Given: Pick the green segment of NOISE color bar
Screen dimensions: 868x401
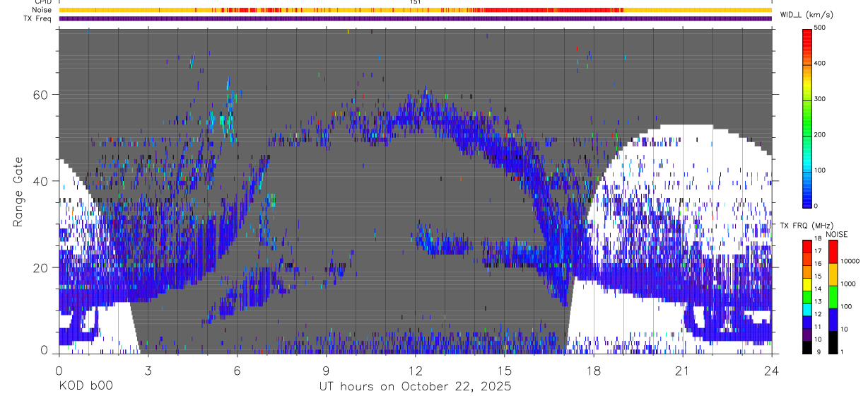Looking at the screenshot, I should point(833,297).
